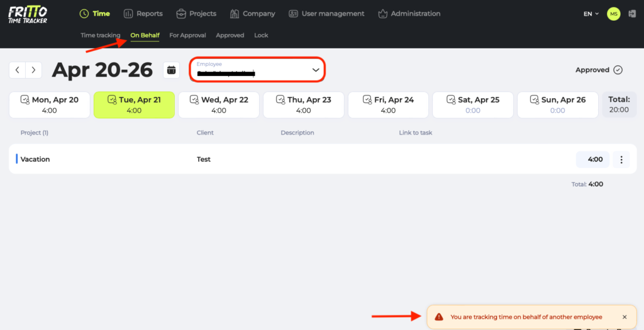Go to next week with right arrow
This screenshot has width=644, height=330.
[x=34, y=70]
